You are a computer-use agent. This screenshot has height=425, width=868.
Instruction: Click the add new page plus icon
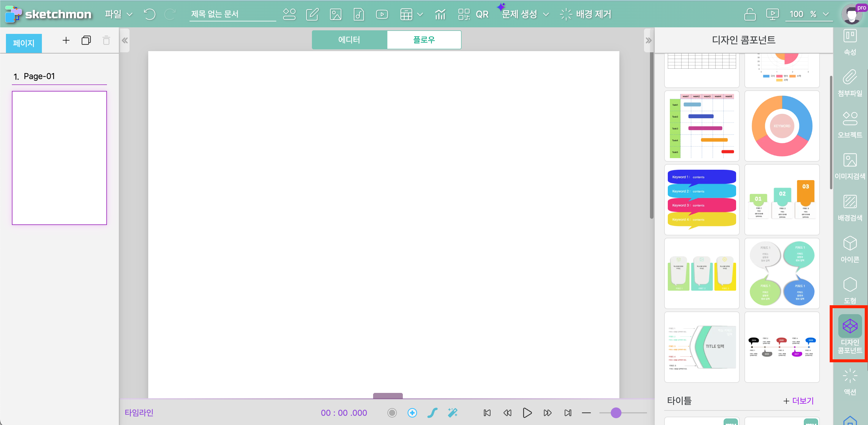[x=66, y=41]
